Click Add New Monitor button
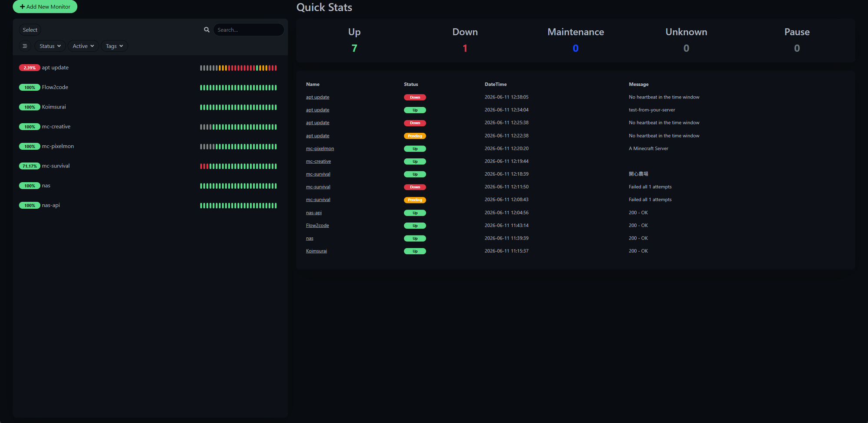The width and height of the screenshot is (868, 423). pyautogui.click(x=45, y=7)
